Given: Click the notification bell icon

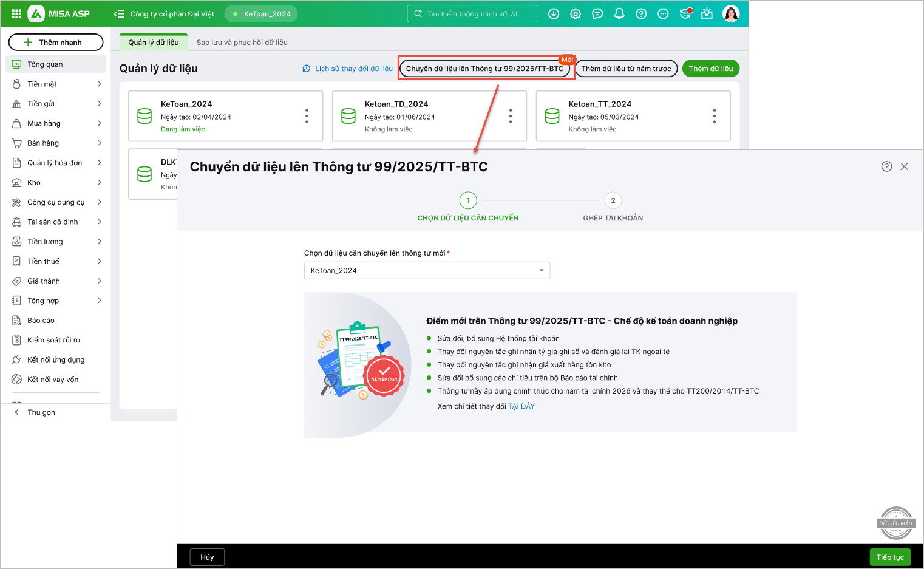Looking at the screenshot, I should tap(619, 13).
